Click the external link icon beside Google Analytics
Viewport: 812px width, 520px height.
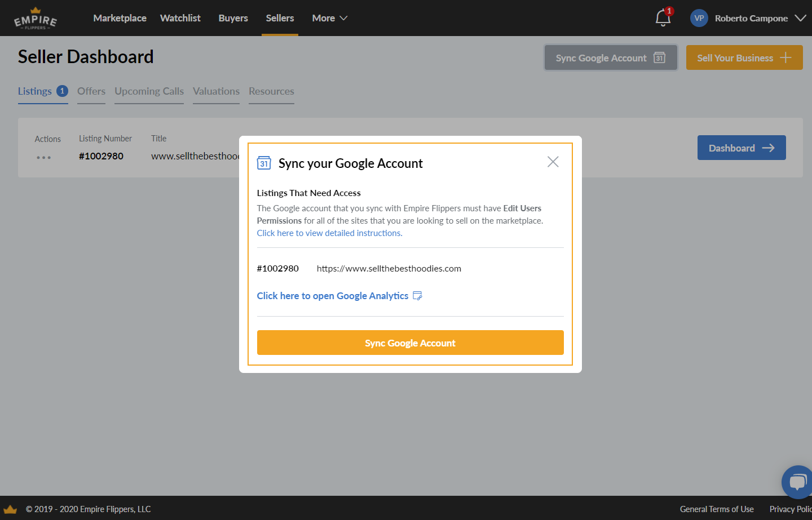pyautogui.click(x=418, y=296)
